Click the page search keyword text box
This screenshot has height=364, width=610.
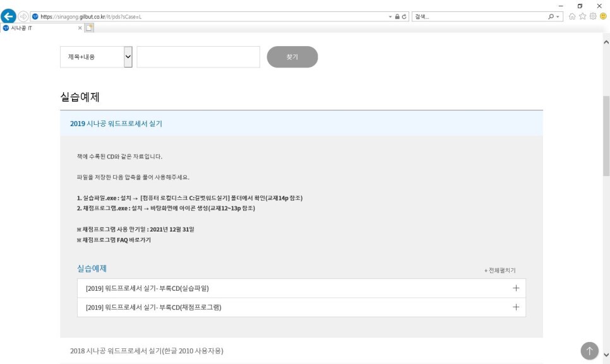coord(198,57)
